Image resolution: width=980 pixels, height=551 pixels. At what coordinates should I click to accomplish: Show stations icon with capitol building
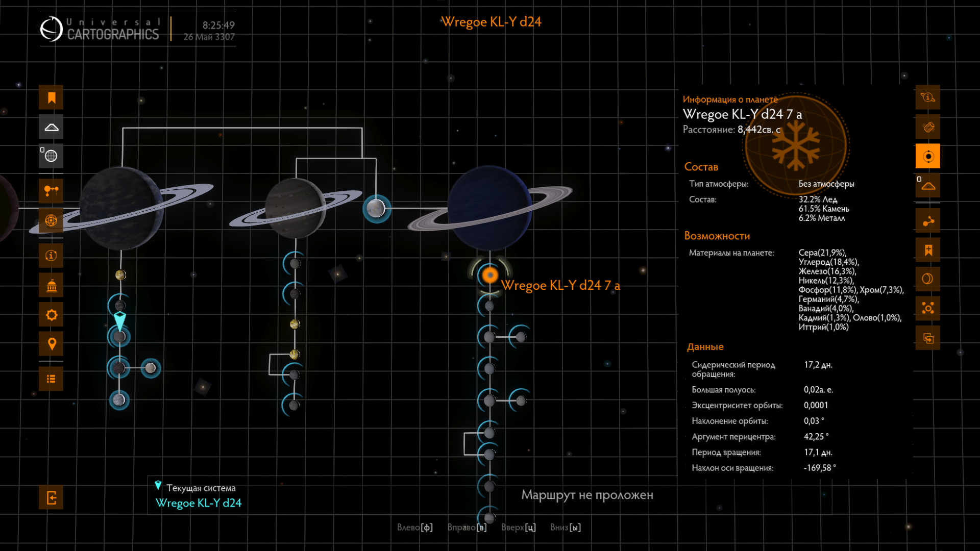(x=51, y=285)
